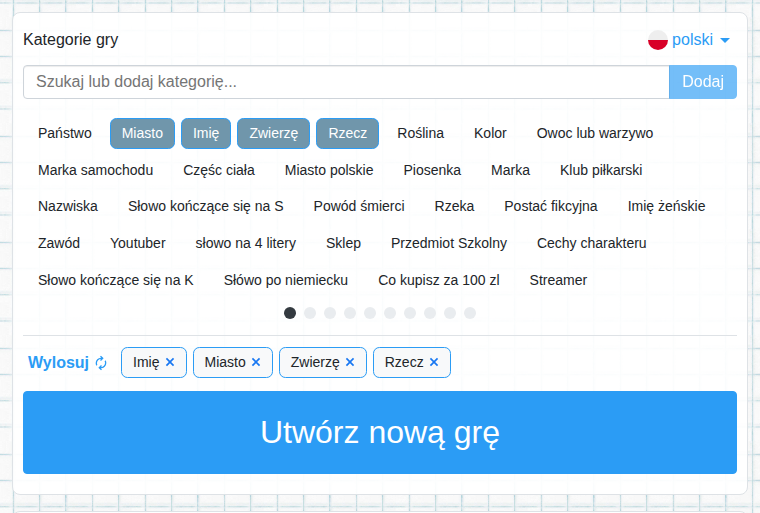Remove the Miasto tag via its X

tap(256, 362)
